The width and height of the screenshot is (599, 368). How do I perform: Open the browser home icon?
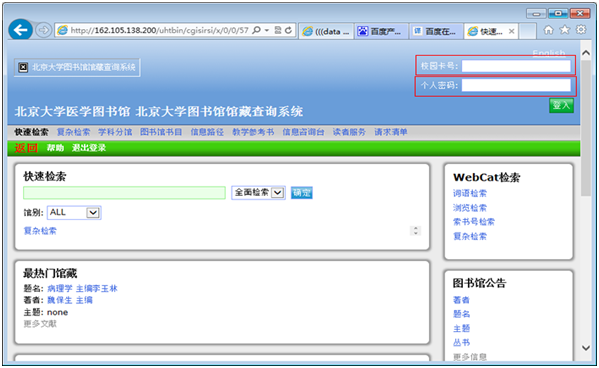[548, 30]
